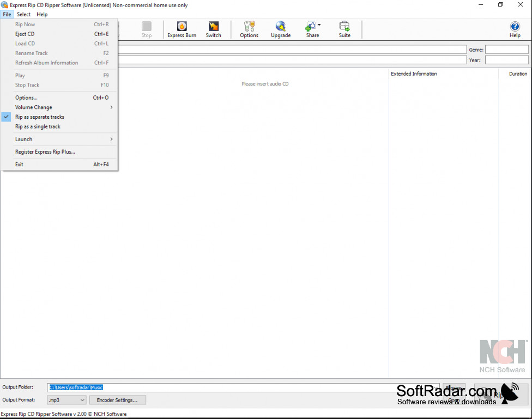Select Rip as a single track

(59, 126)
